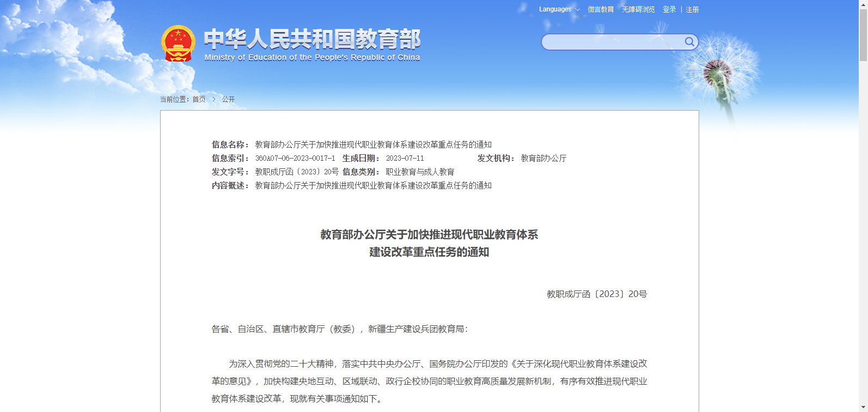This screenshot has width=868, height=412.
Task: Enable 无障碍浏览 accessibility browsing
Action: coord(638,9)
